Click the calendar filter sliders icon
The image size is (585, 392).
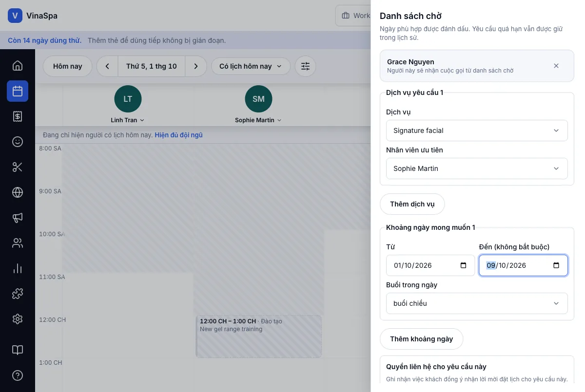pos(305,66)
